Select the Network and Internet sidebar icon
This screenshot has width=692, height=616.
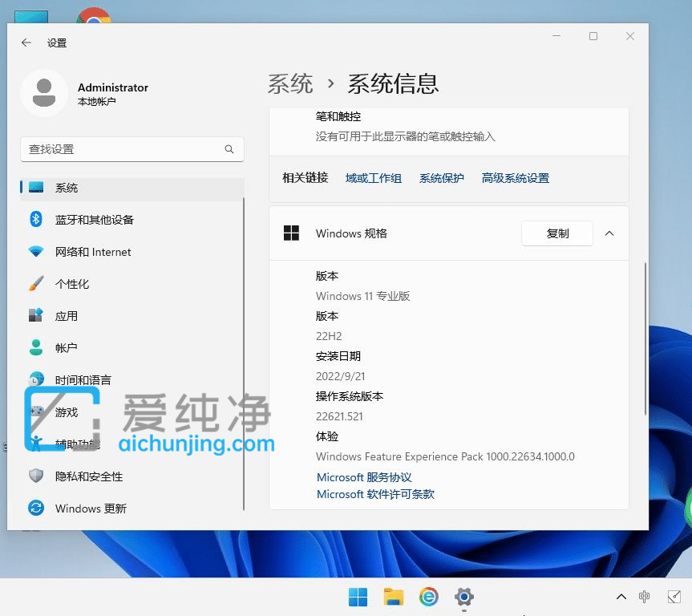click(x=35, y=251)
